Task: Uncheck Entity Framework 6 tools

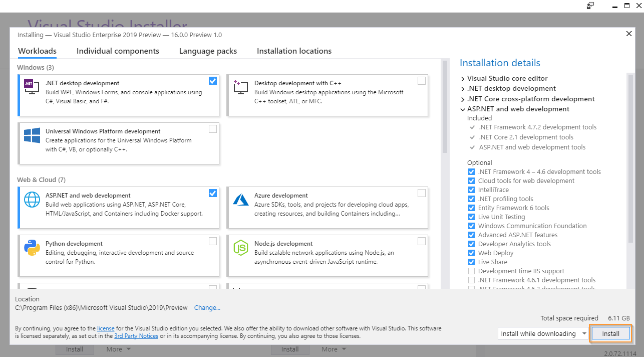Action: 471,208
